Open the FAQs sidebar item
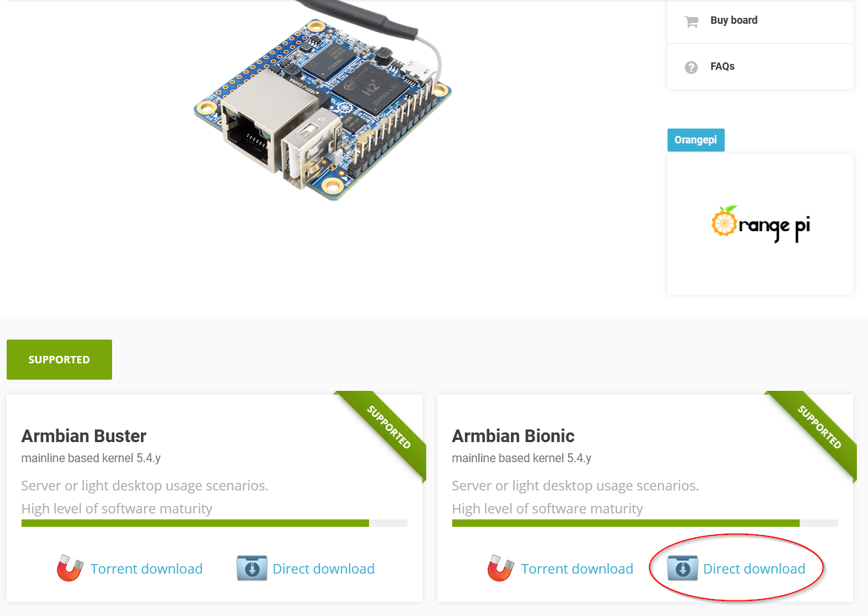Viewport: 868px width, 616px height. coord(722,67)
